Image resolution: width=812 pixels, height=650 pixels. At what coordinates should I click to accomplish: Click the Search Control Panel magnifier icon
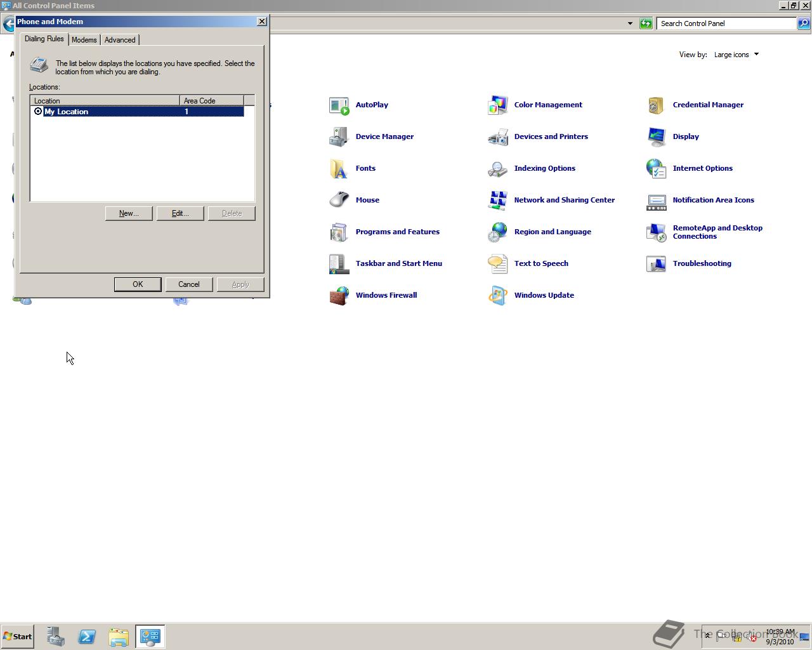click(803, 23)
